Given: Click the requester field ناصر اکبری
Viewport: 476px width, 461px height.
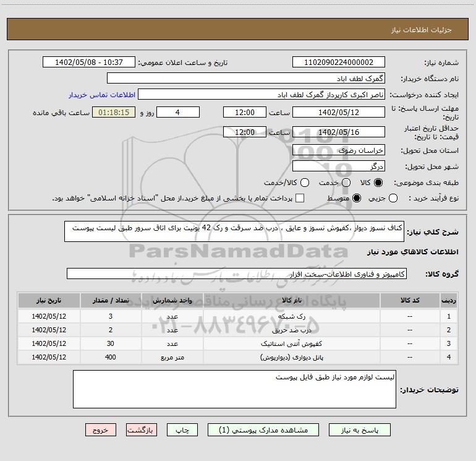Looking at the screenshot, I should pos(261,95).
